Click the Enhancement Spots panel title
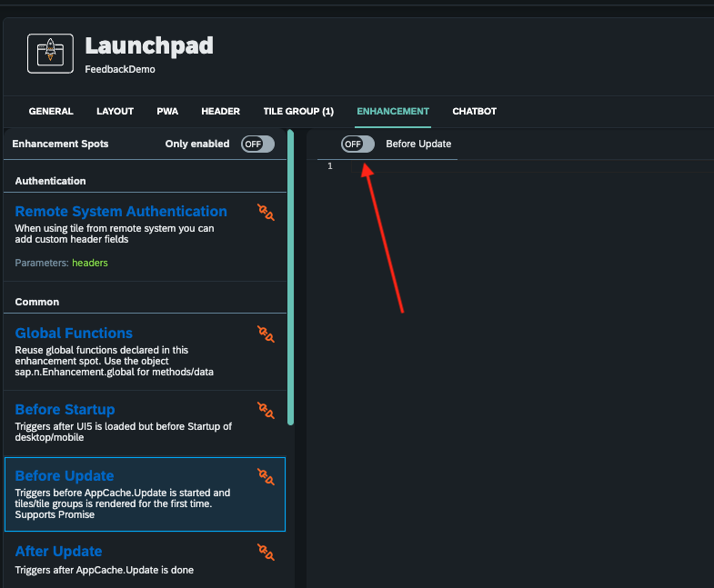This screenshot has height=588, width=714. (x=61, y=144)
